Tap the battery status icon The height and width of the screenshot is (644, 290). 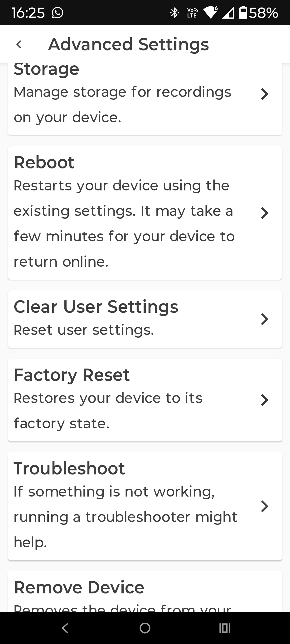pyautogui.click(x=243, y=13)
